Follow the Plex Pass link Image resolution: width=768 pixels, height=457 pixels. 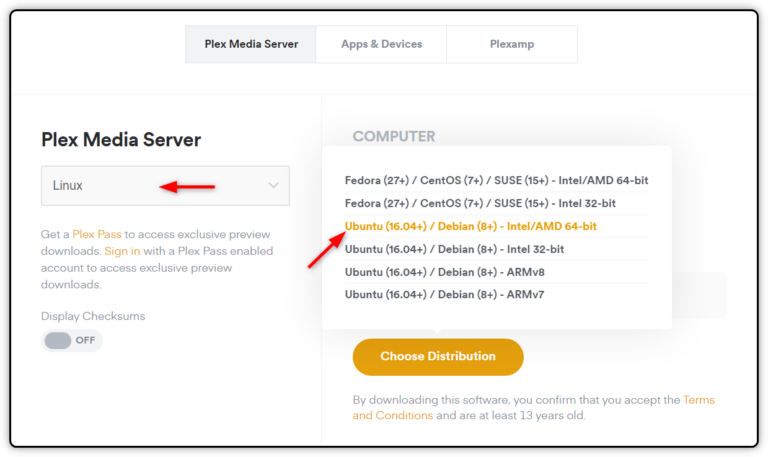pyautogui.click(x=97, y=234)
